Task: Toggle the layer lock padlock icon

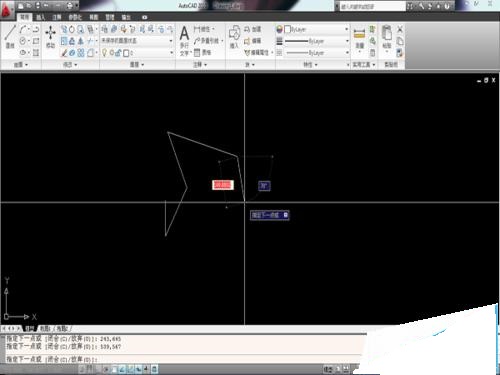Action: point(118,53)
